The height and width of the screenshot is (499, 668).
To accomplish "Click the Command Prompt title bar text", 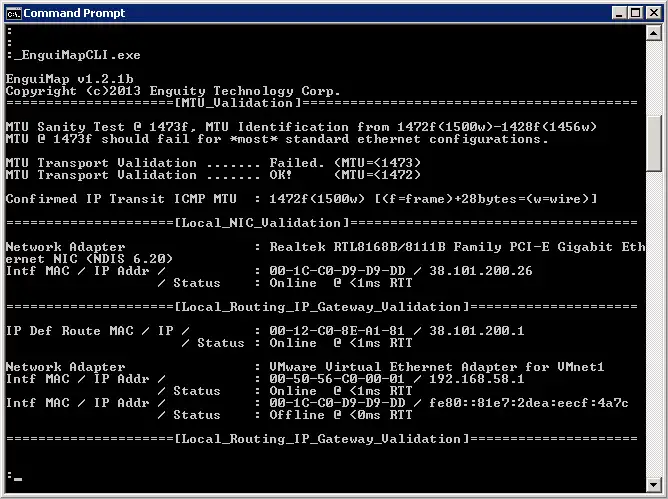I will 73,12.
